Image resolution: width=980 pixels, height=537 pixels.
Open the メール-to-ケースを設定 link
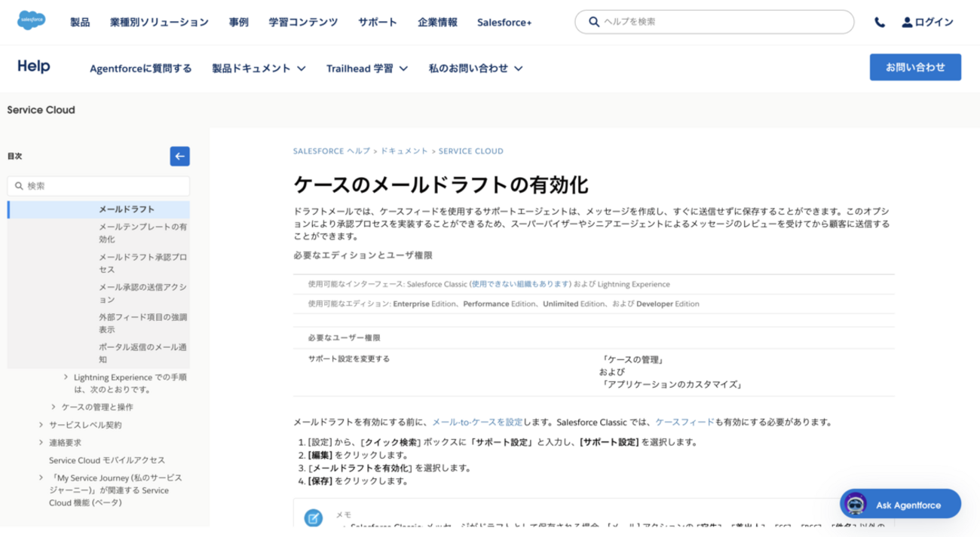tap(478, 423)
